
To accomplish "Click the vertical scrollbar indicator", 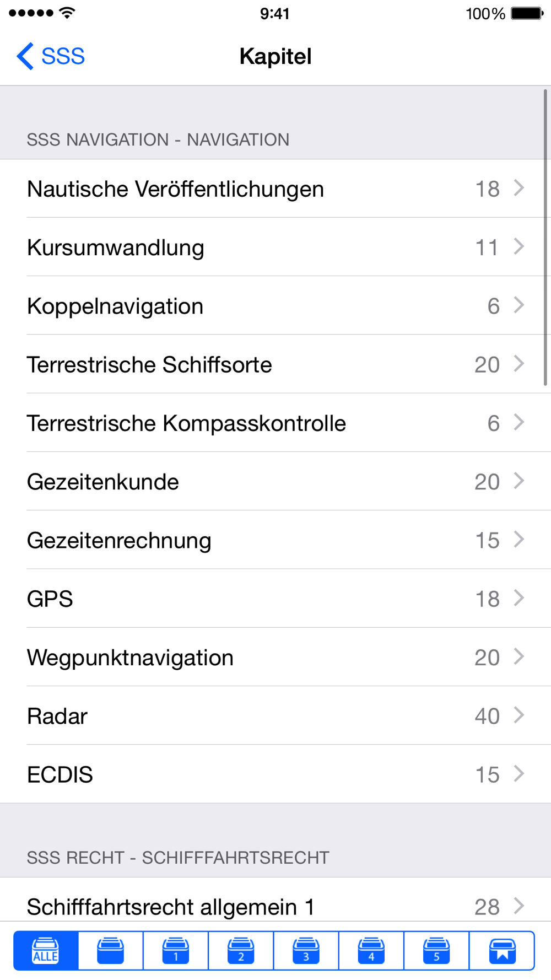I will pos(545,237).
